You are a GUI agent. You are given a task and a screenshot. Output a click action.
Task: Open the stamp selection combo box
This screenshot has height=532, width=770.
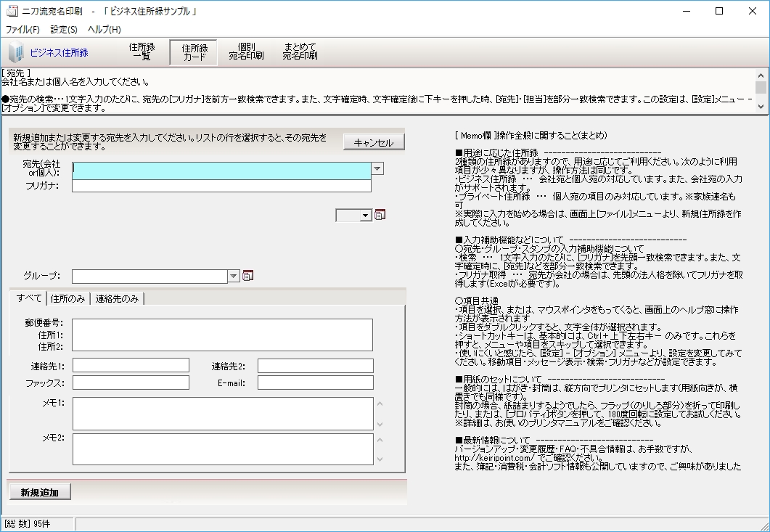[x=365, y=215]
